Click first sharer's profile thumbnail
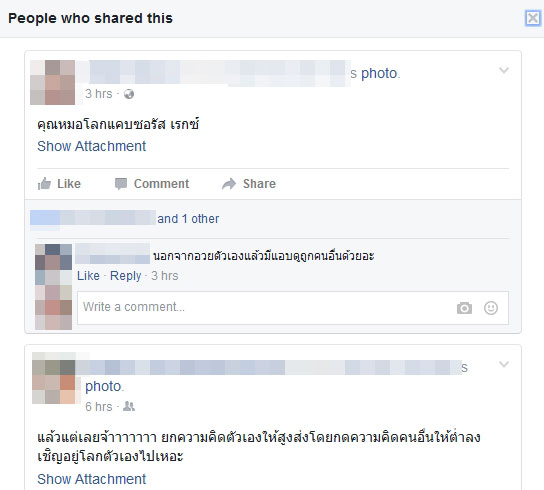The width and height of the screenshot is (544, 490). point(52,82)
